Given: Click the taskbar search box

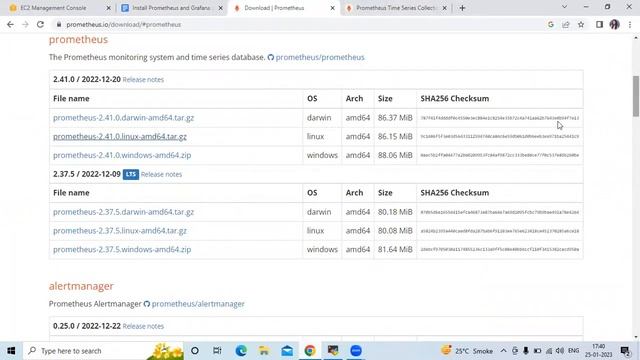Looking at the screenshot, I should (x=104, y=351).
